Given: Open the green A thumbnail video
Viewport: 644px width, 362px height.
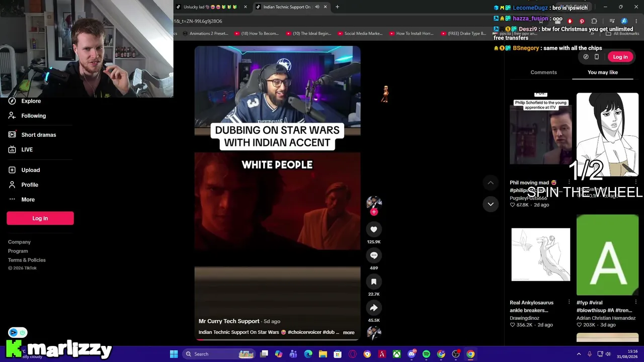Looking at the screenshot, I should [x=607, y=255].
